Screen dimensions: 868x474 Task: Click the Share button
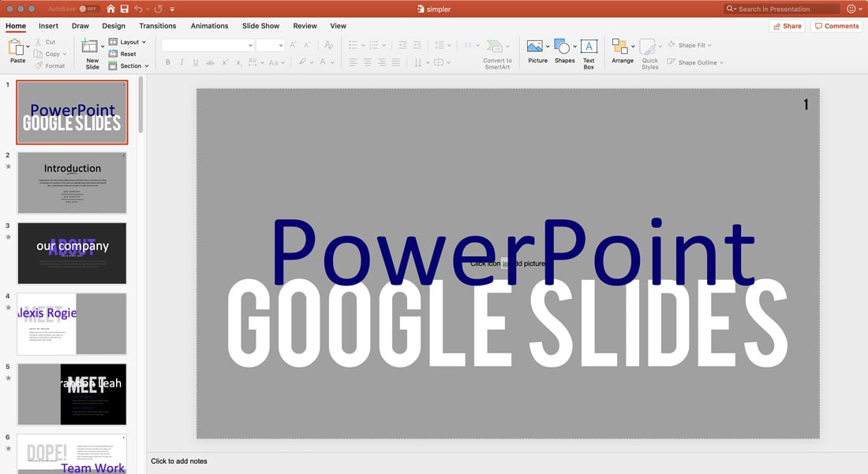tap(788, 26)
